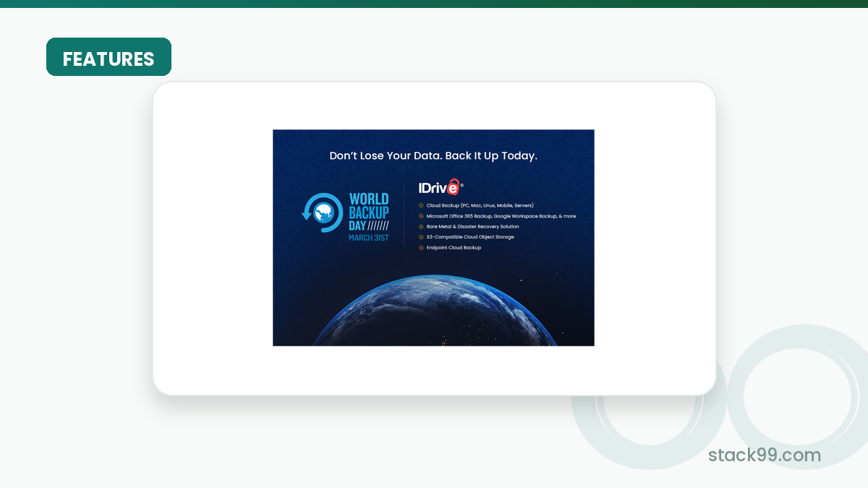Select the green FEATURES badge

pos(109,57)
